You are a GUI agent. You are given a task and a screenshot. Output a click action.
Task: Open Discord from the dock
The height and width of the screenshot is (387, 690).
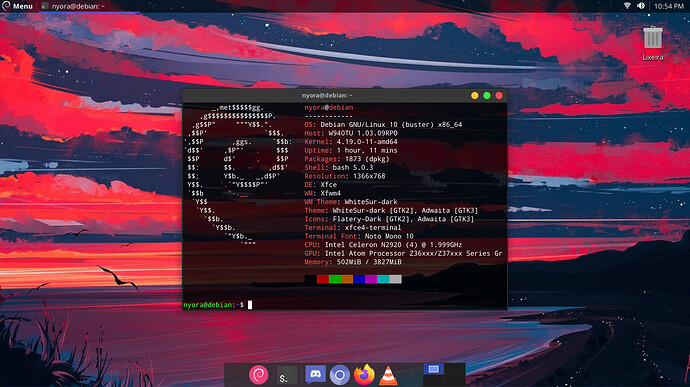point(316,375)
